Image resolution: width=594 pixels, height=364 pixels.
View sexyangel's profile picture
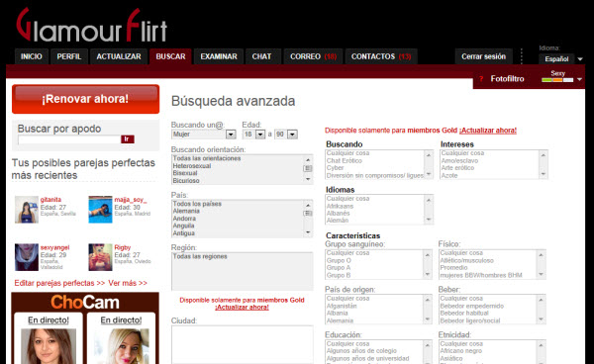[27, 257]
